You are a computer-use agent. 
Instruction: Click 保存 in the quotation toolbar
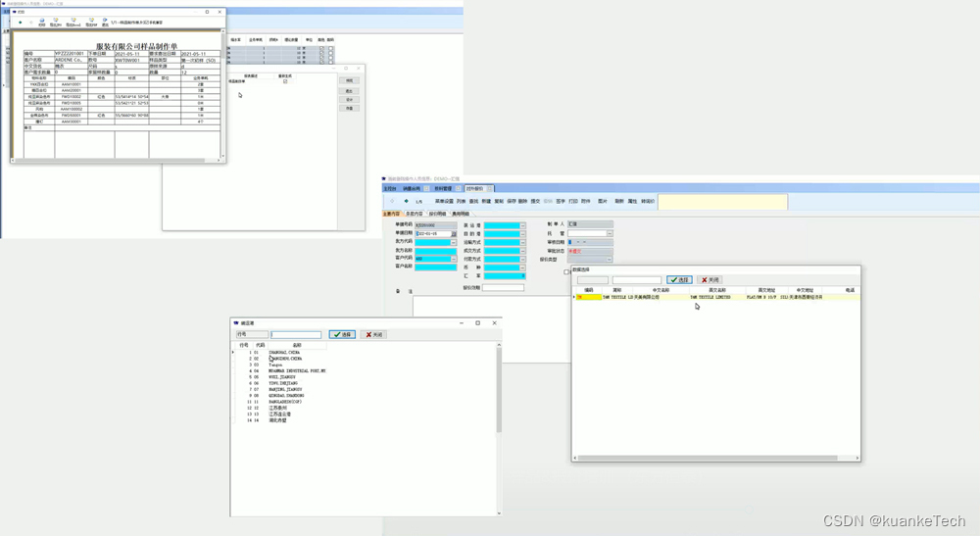pos(512,201)
